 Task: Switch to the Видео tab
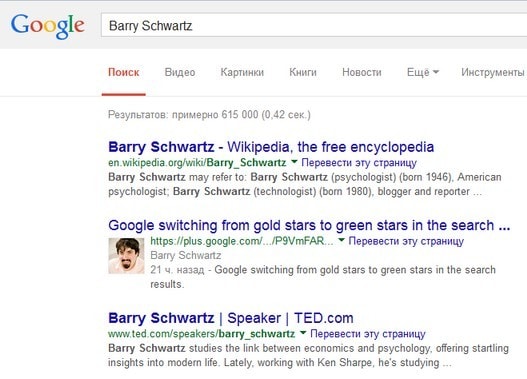180,72
